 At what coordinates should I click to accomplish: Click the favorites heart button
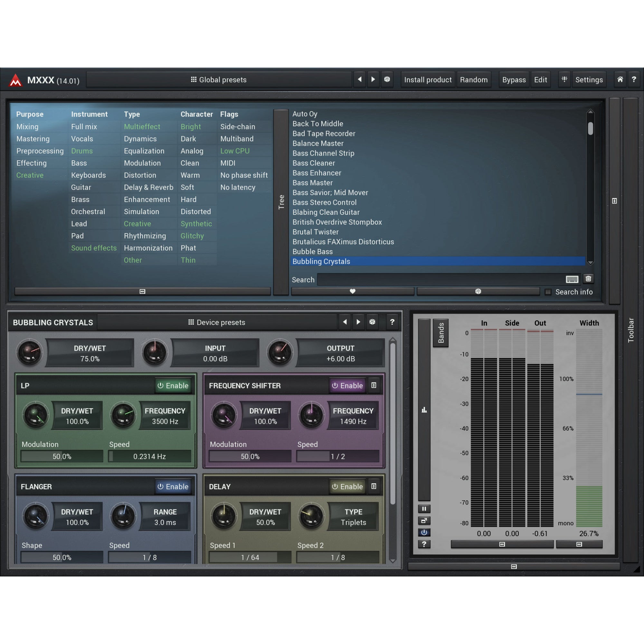[x=353, y=291]
